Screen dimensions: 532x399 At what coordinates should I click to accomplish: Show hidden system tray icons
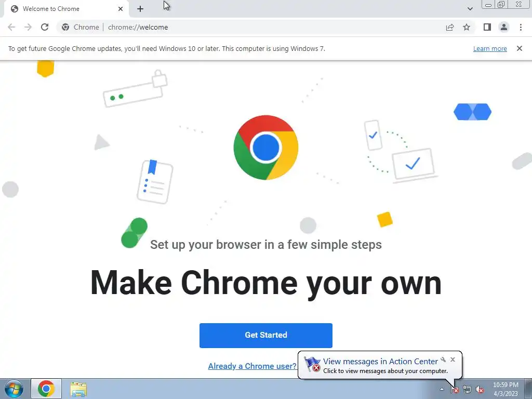442,389
